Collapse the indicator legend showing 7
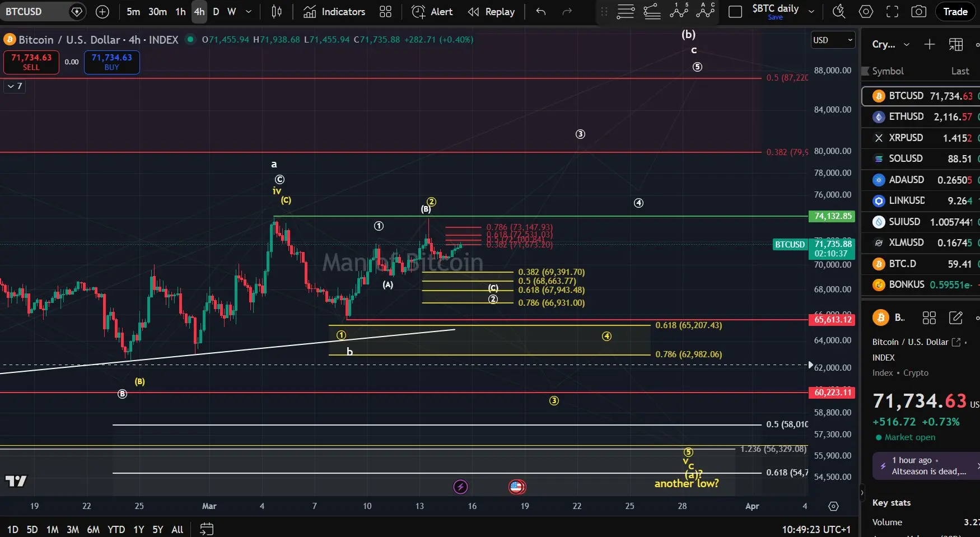 [15, 86]
